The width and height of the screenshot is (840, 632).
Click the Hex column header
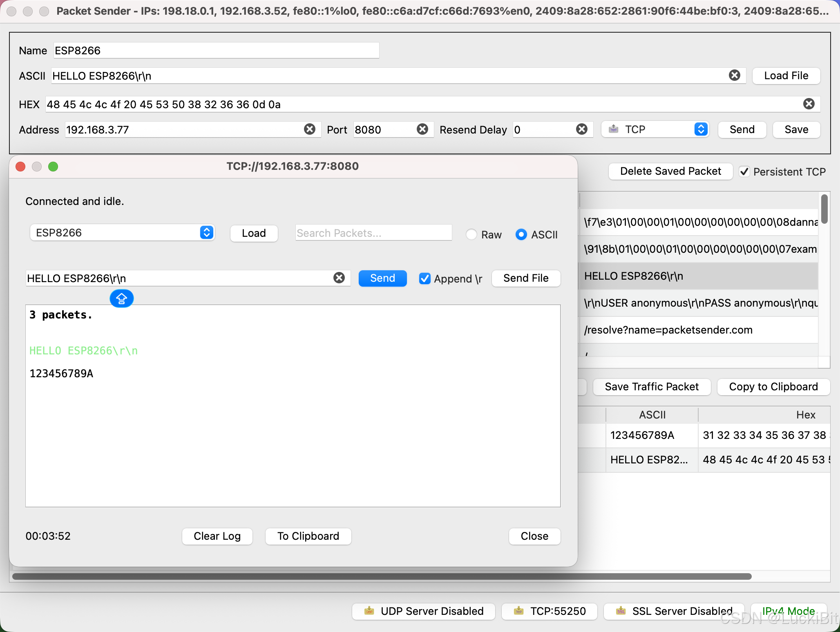coord(805,415)
